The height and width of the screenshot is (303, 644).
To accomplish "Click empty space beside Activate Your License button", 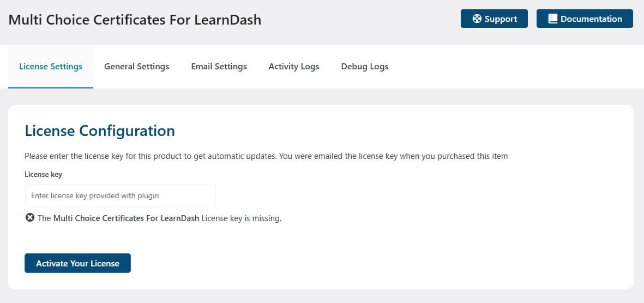I will [370, 263].
